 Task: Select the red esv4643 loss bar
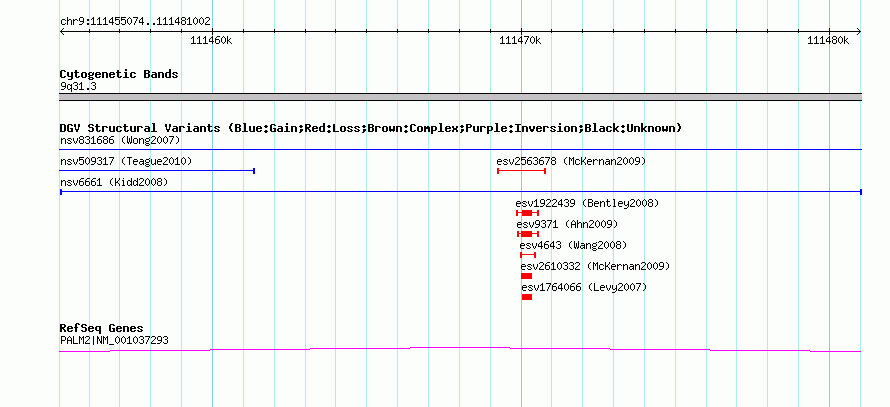point(528,255)
